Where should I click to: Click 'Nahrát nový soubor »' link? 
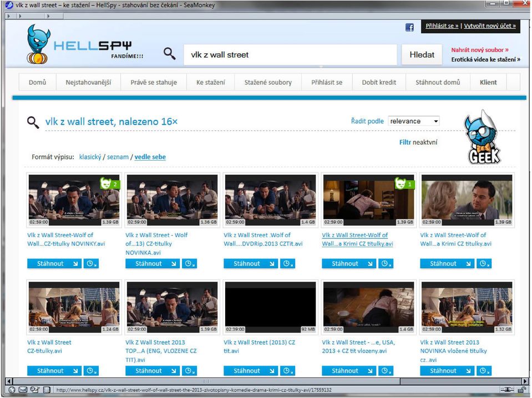[480, 50]
